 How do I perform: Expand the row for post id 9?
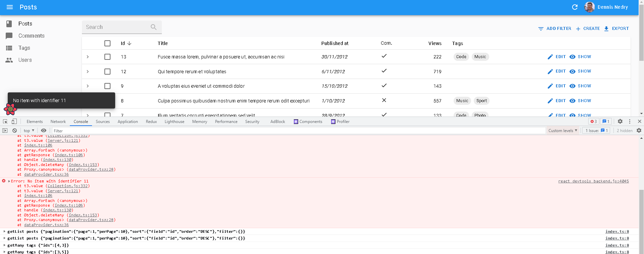click(88, 86)
